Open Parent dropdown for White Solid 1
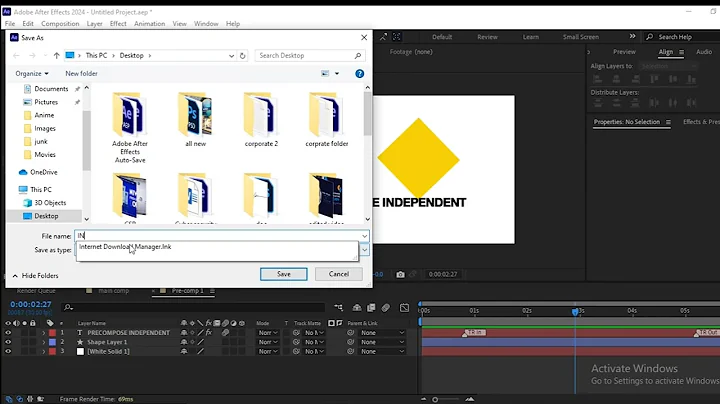Image resolution: width=720 pixels, height=404 pixels. tap(382, 351)
